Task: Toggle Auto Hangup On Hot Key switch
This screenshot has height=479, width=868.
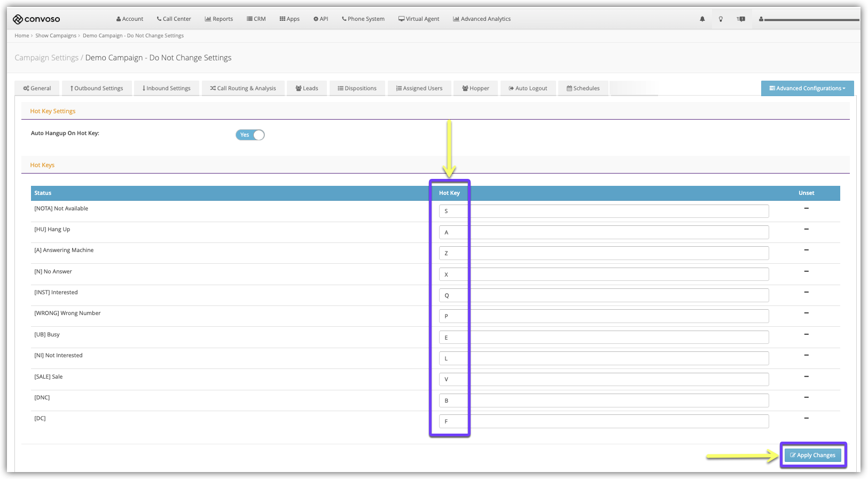Action: pos(250,135)
